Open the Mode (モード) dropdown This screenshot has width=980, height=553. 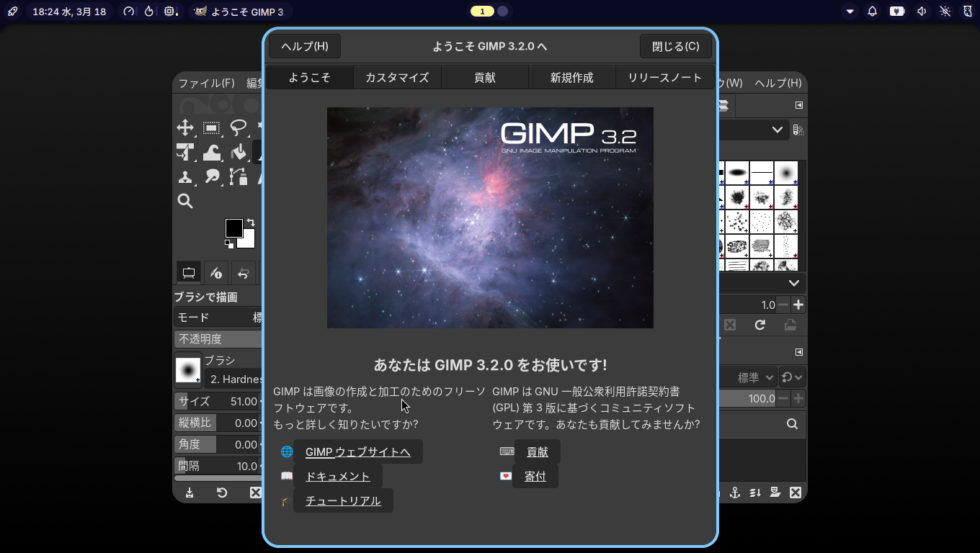[218, 318]
